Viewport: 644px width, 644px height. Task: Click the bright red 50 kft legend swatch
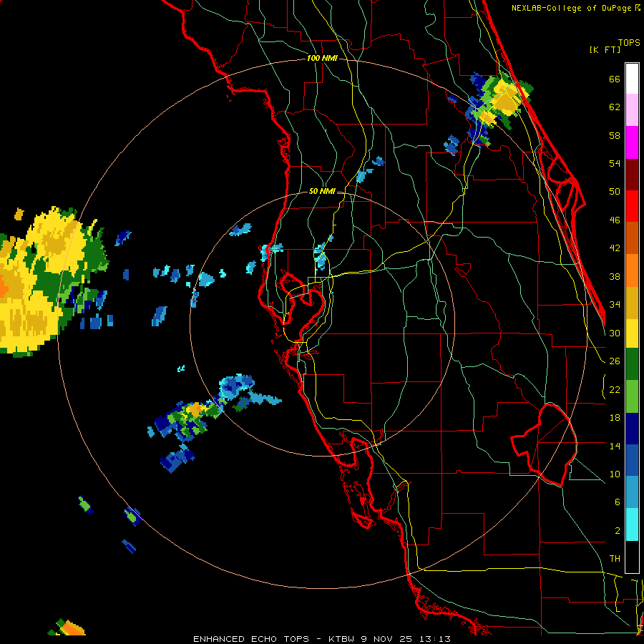click(x=632, y=206)
